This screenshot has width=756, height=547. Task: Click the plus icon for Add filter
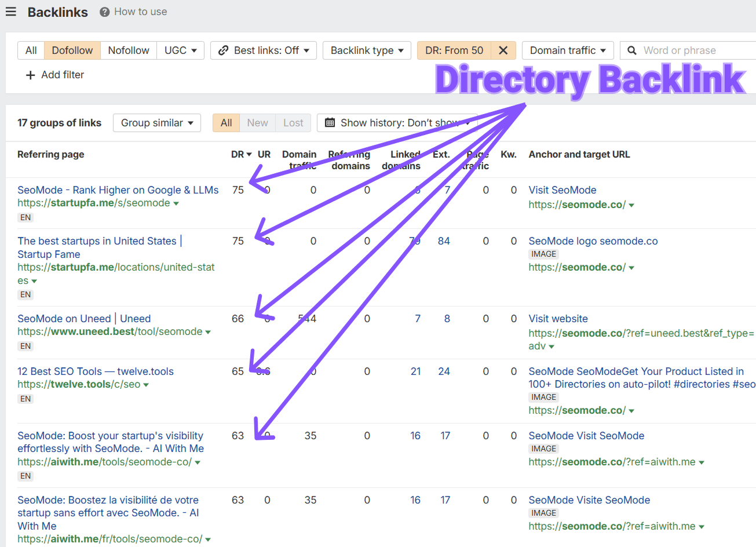coord(31,75)
